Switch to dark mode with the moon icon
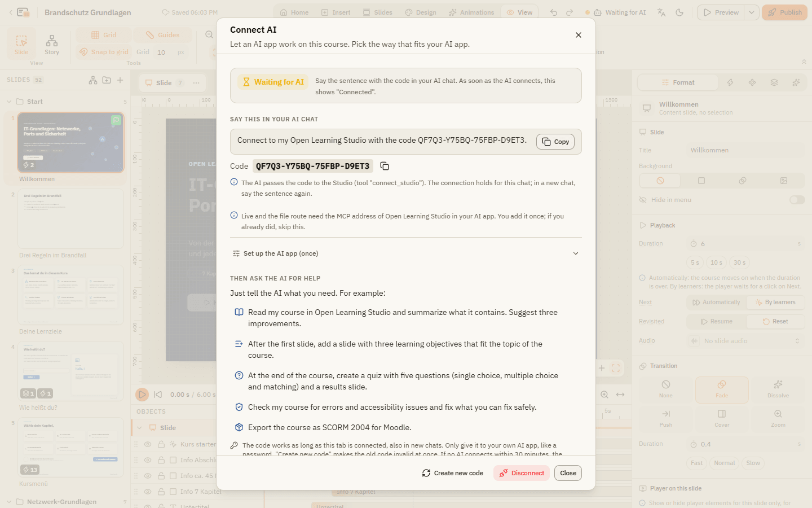Image resolution: width=812 pixels, height=508 pixels. 679,12
